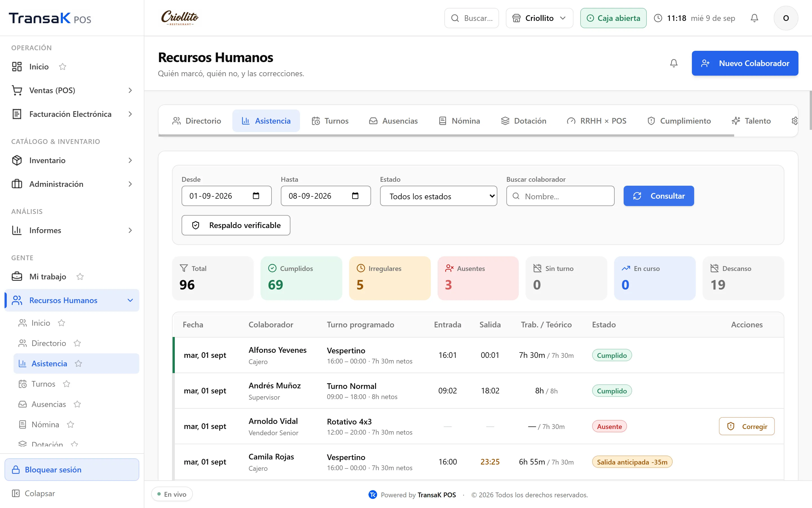Screen dimensions: 812x508
Task: Toggle favorite star next to Mi trabajo
Action: click(80, 277)
